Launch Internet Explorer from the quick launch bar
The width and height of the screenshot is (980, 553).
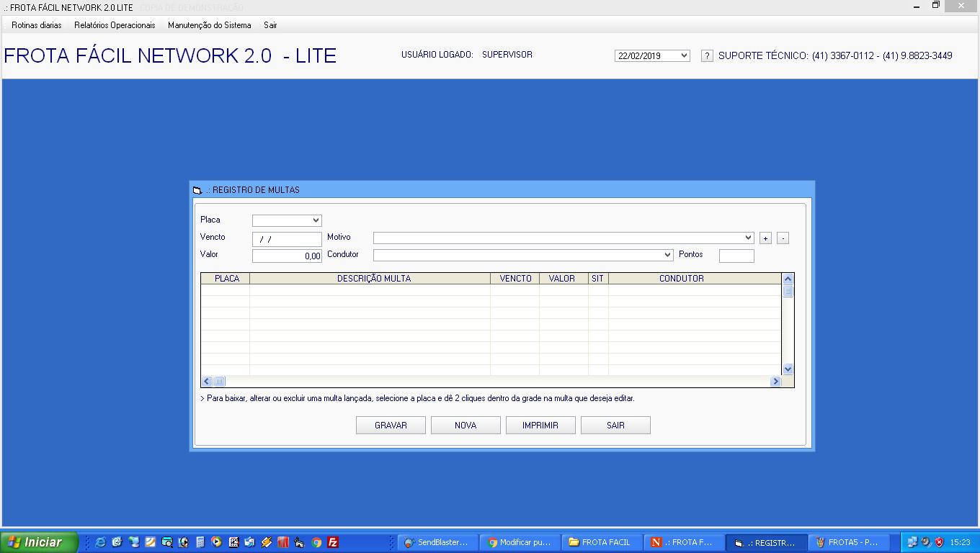pos(99,542)
